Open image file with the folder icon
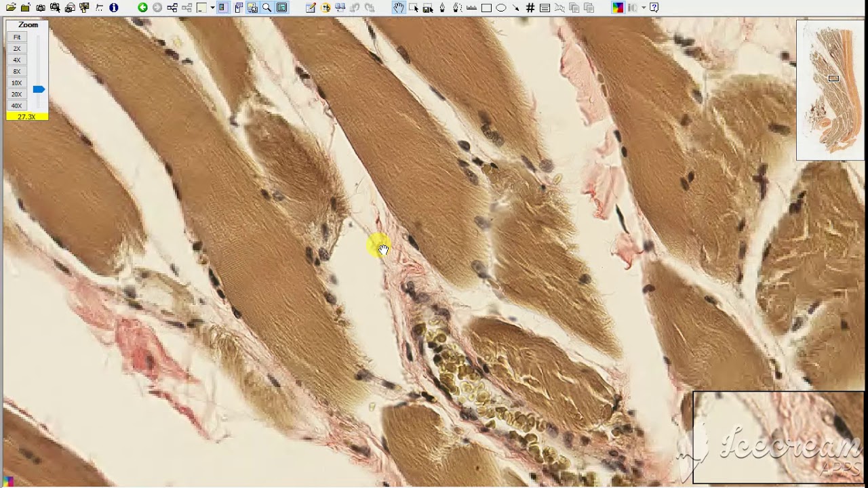The width and height of the screenshot is (868, 488). click(11, 7)
